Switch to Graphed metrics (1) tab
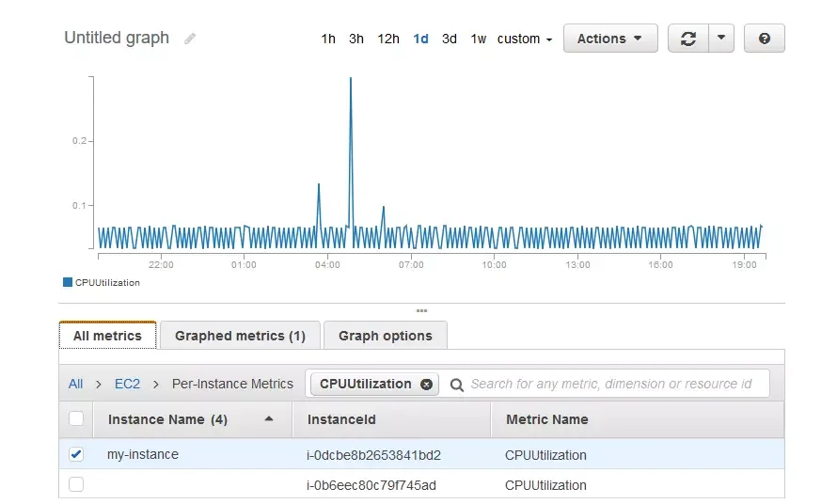 (240, 336)
